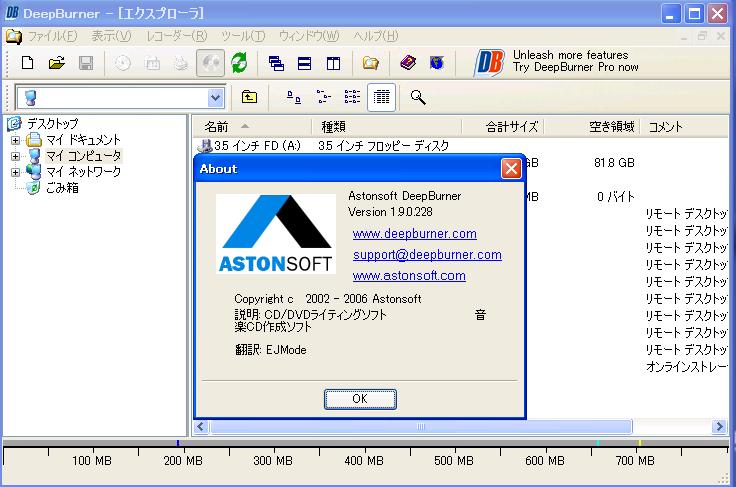Click the horizontal scrollbar thumb
This screenshot has width=736, height=487.
pyautogui.click(x=421, y=426)
